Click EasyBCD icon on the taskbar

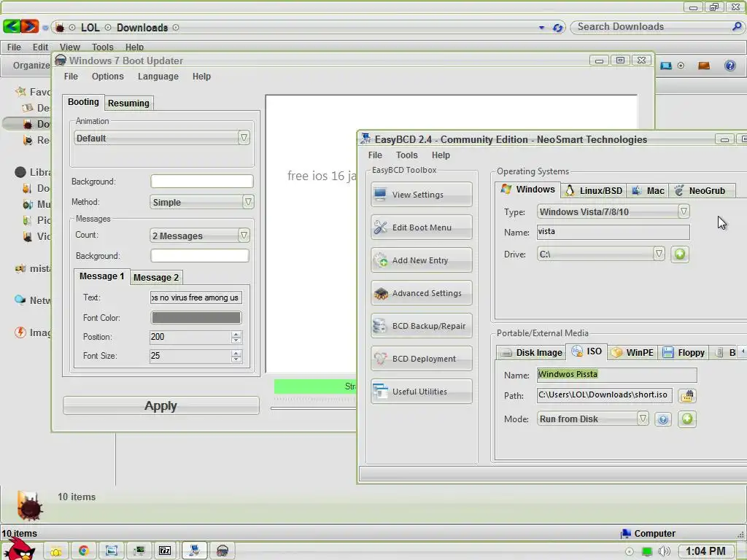click(194, 551)
